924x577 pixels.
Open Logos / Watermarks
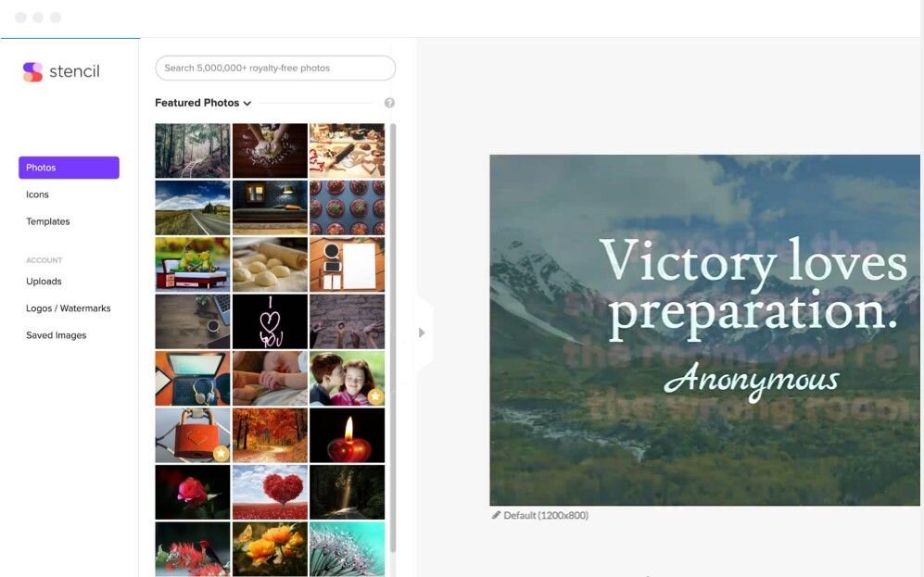[x=69, y=308]
